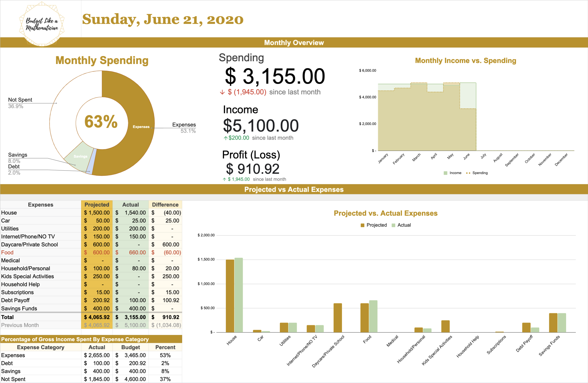Select the Difference column header cell
The image size is (588, 383).
165,205
